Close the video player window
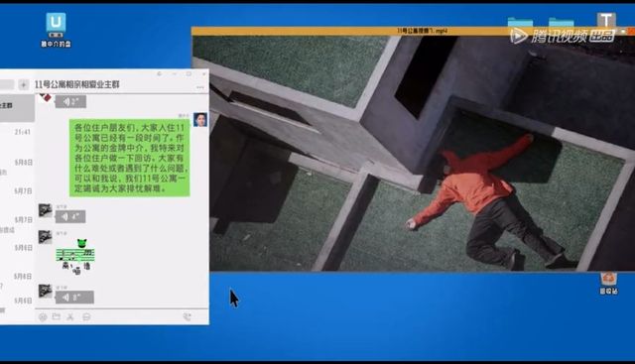This screenshot has height=364, width=635. coord(631,31)
